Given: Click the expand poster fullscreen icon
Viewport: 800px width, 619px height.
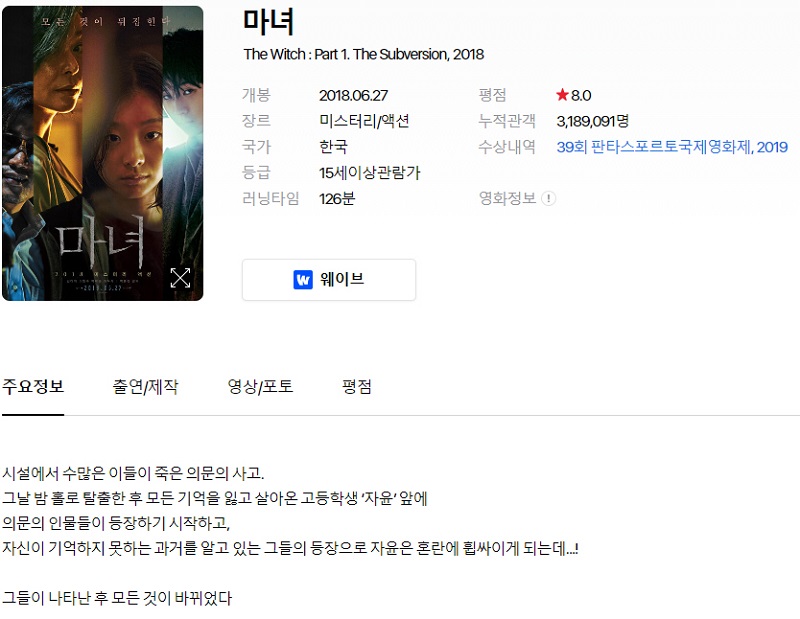Looking at the screenshot, I should pyautogui.click(x=180, y=278).
